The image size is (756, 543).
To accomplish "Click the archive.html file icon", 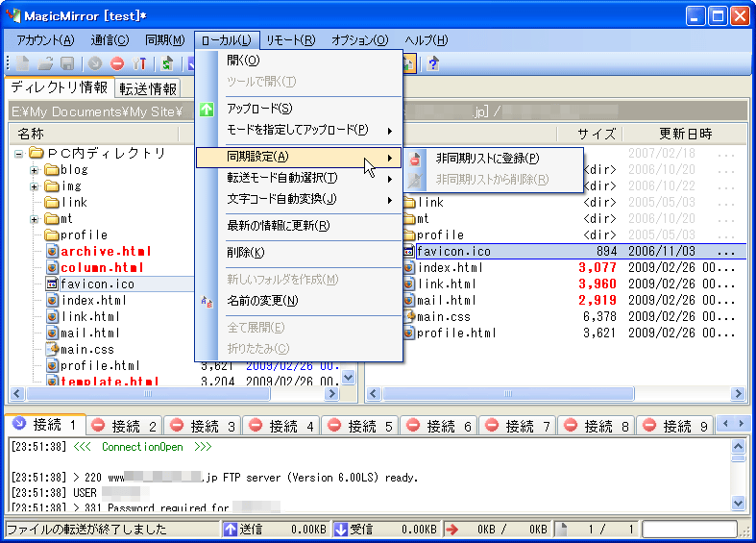I will (x=52, y=251).
